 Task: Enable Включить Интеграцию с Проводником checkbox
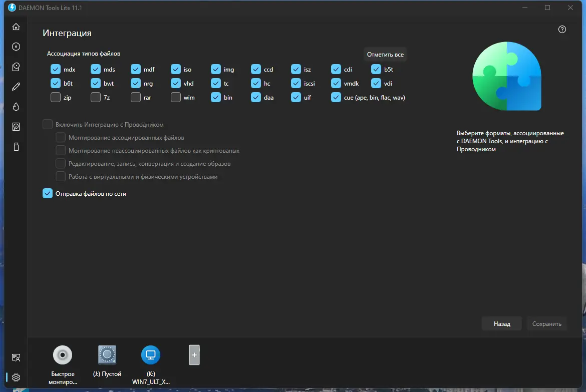tap(48, 124)
